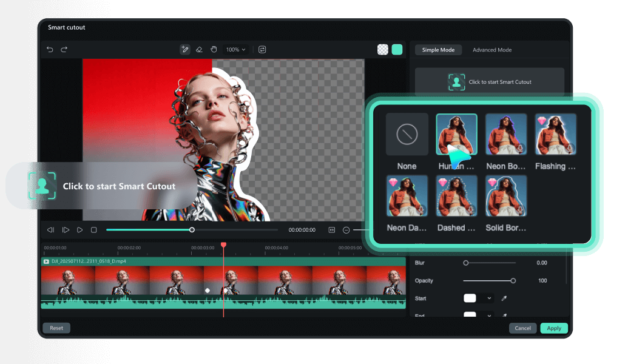The width and height of the screenshot is (628, 364).
Task: Select the smart brush tool
Action: pyautogui.click(x=185, y=50)
